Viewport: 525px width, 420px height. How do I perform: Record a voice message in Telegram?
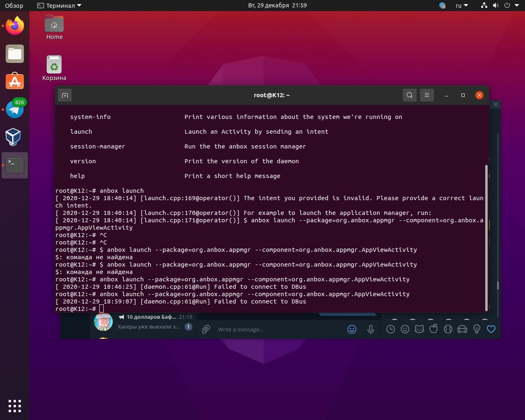point(371,329)
